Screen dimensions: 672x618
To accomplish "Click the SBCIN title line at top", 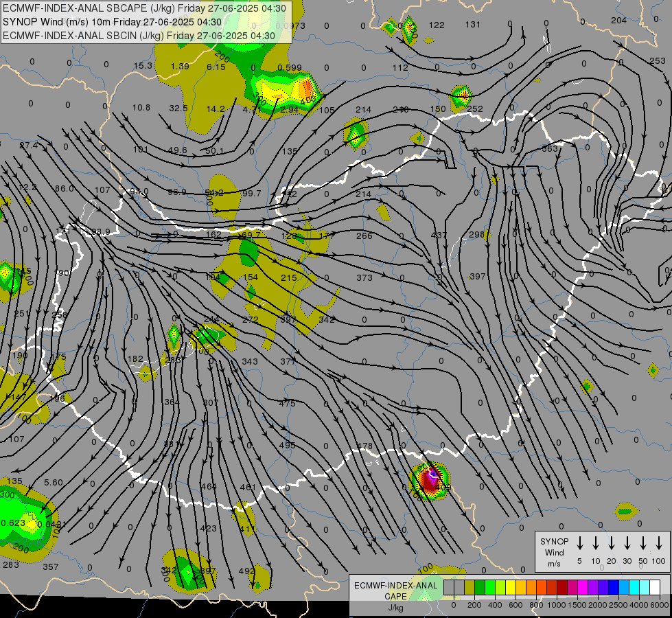I will [x=139, y=36].
